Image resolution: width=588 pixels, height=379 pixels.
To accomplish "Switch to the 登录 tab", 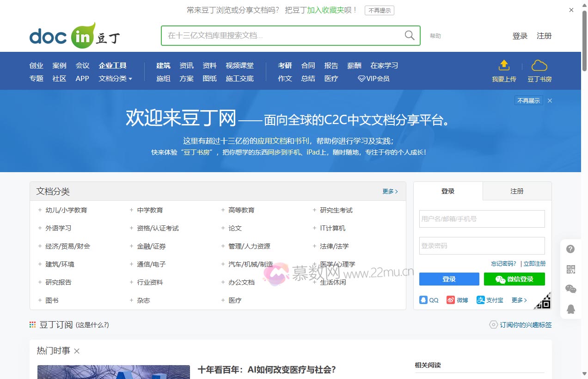I will coord(447,191).
